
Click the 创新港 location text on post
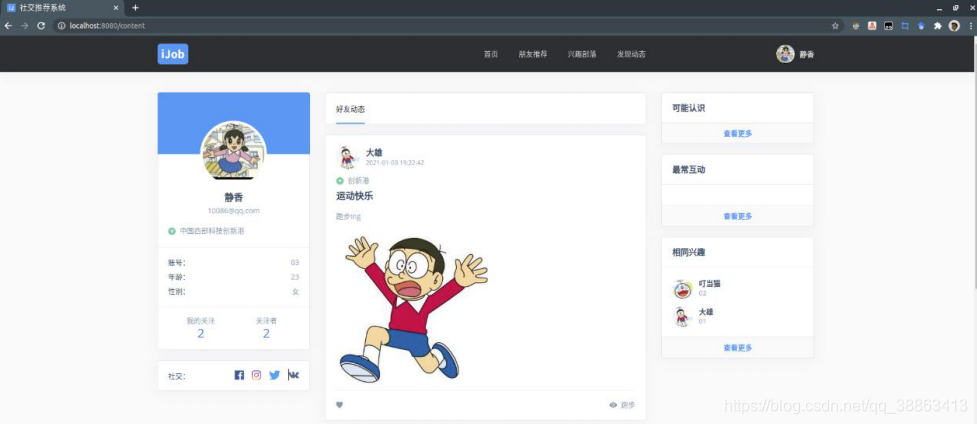358,181
